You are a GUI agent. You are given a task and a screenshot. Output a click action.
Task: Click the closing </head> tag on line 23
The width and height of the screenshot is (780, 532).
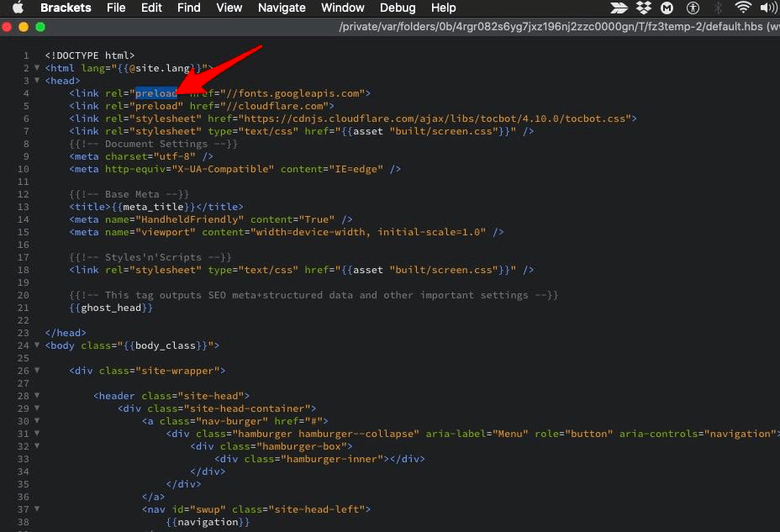pos(66,333)
